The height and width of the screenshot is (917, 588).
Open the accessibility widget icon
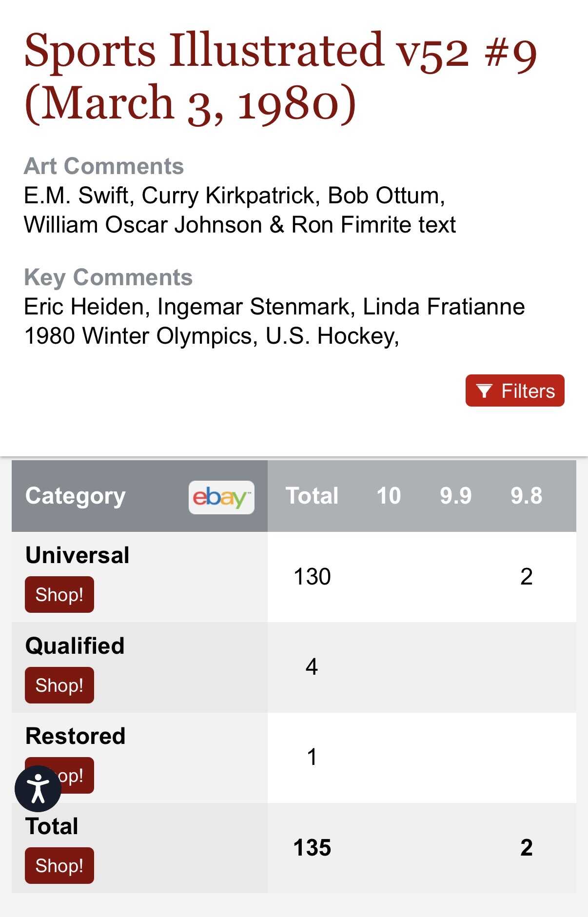38,788
